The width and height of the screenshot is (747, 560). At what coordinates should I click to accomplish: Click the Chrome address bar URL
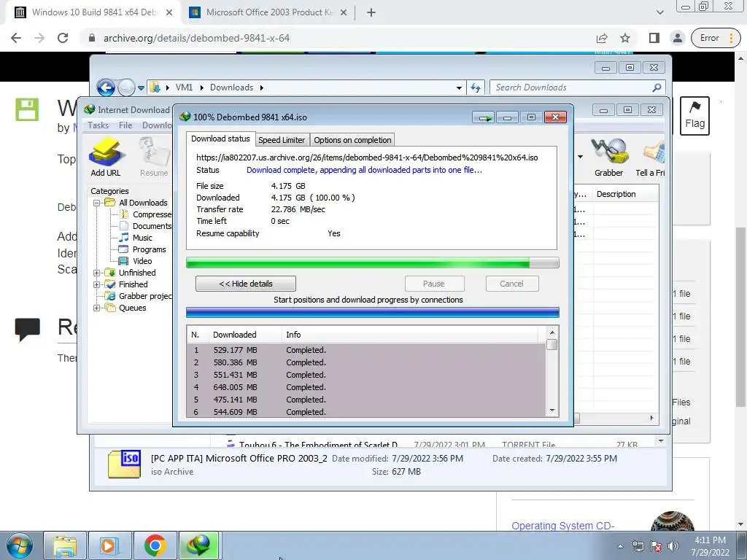tap(196, 38)
